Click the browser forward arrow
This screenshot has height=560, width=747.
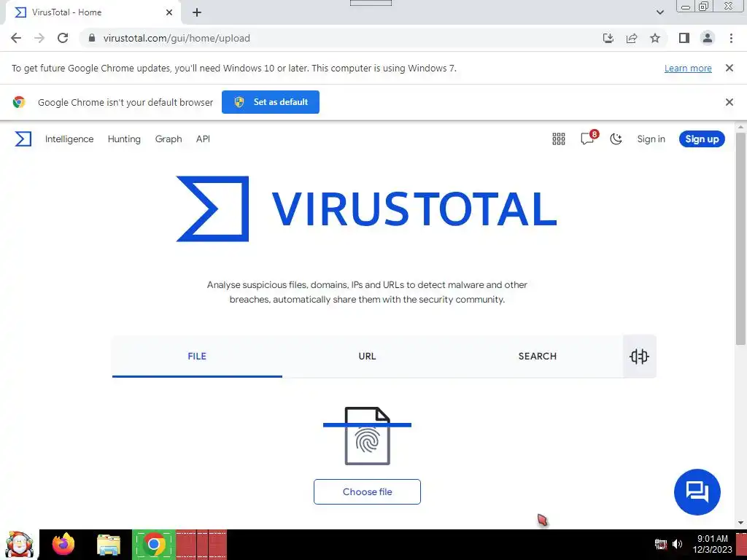[x=39, y=38]
